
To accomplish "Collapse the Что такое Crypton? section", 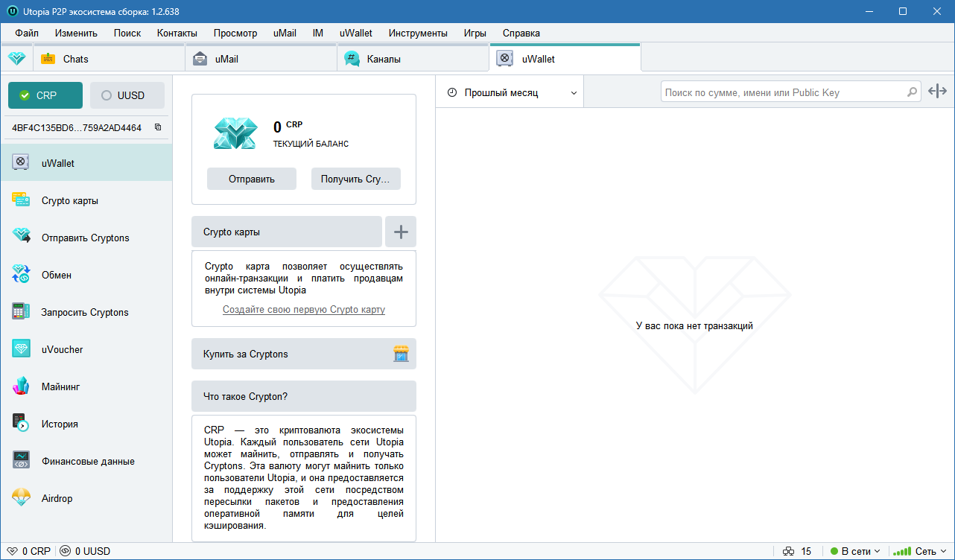I will click(x=304, y=396).
